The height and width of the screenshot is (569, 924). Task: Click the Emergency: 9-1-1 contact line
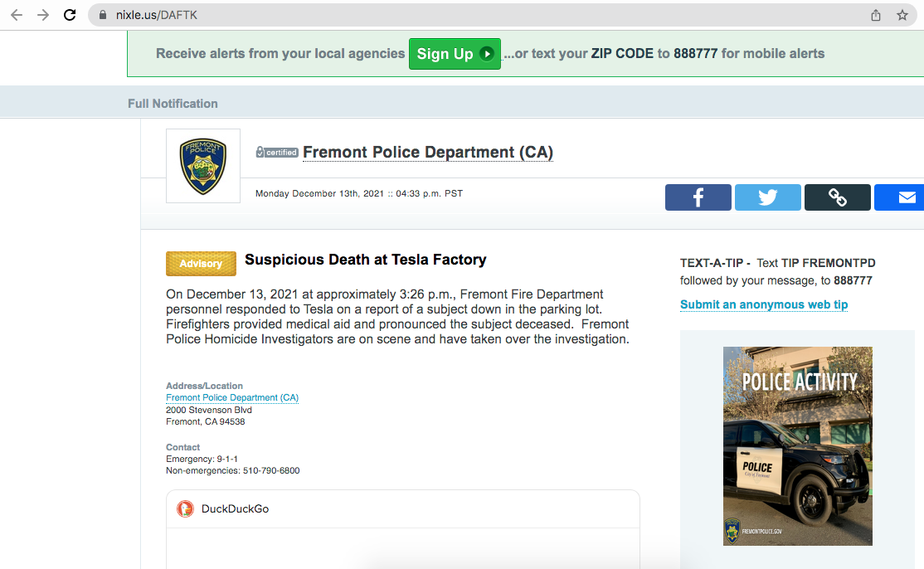point(202,459)
